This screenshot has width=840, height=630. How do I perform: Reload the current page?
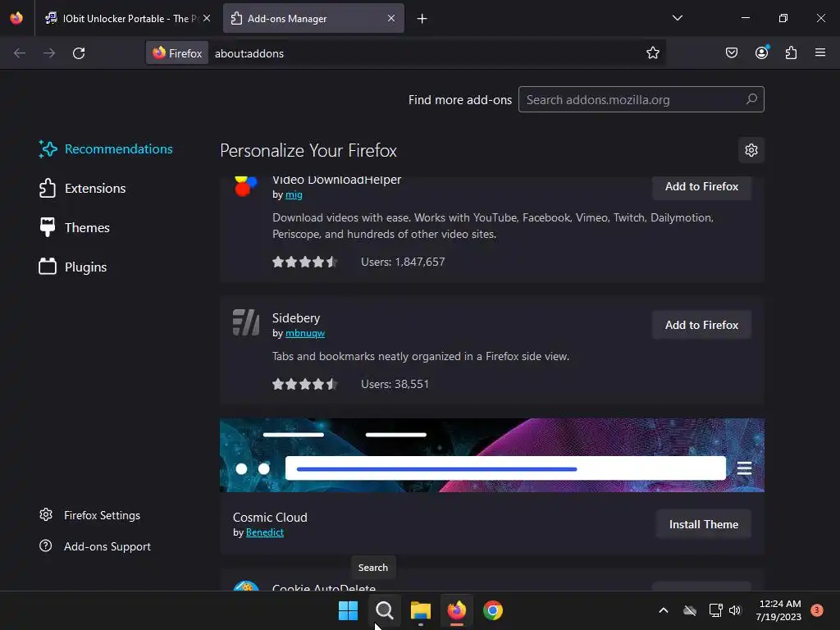tap(79, 53)
